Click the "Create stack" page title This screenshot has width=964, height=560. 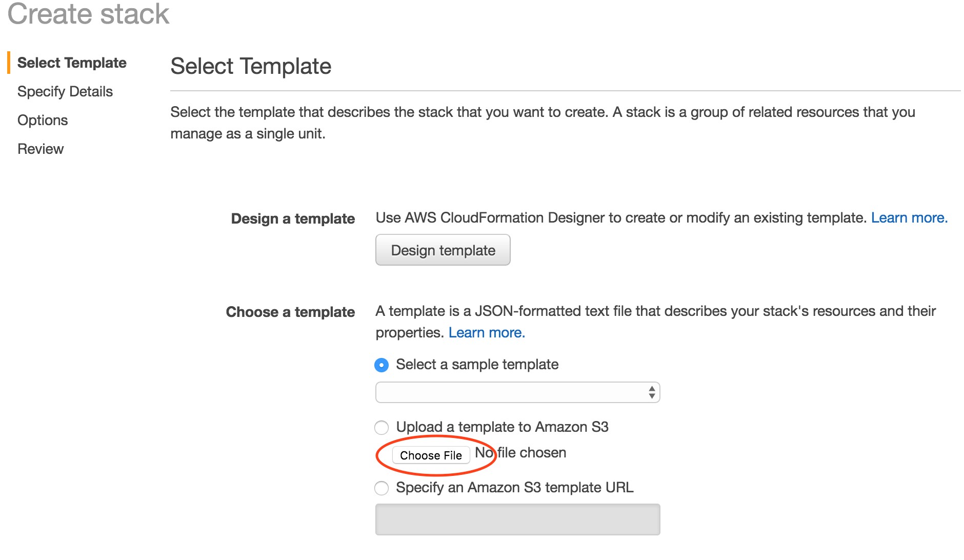click(x=88, y=14)
